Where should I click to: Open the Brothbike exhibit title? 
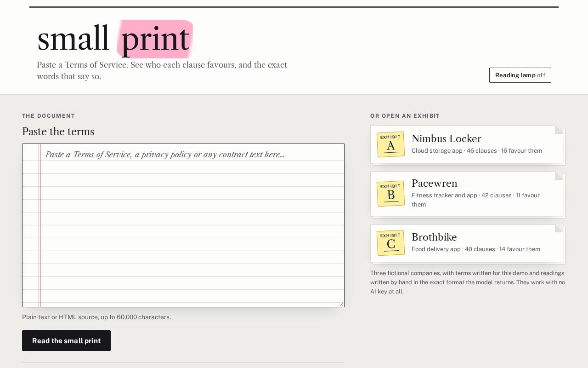[434, 237]
